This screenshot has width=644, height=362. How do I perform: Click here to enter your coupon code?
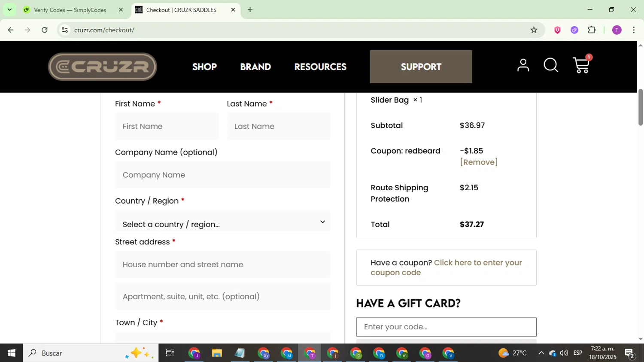click(446, 268)
